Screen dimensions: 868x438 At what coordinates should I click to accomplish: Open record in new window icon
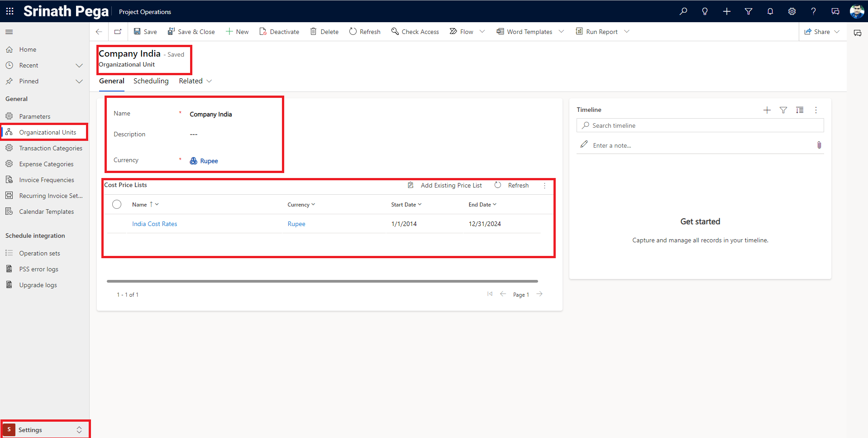118,32
